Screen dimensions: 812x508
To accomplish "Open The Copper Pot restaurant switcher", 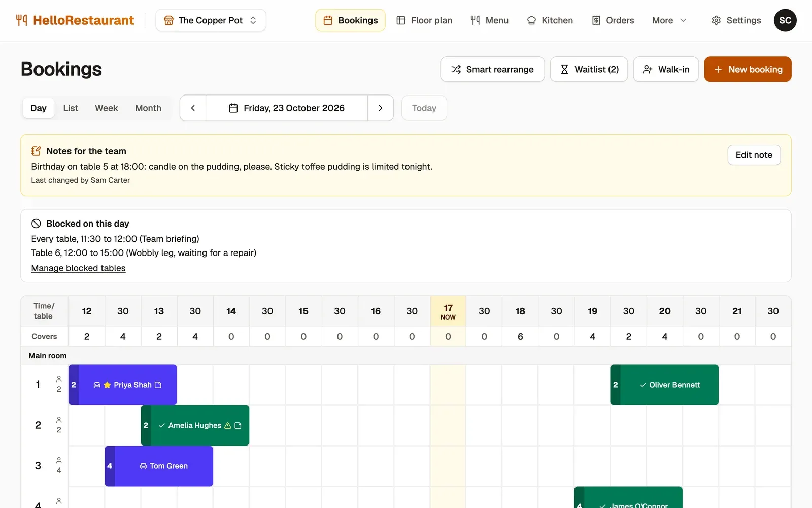I will coord(211,20).
